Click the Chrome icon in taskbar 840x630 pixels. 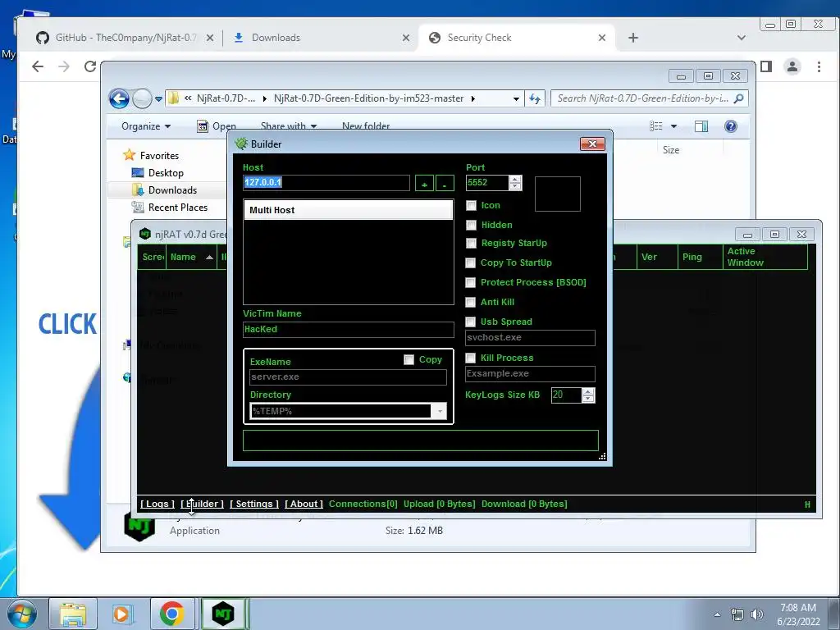[x=171, y=614]
